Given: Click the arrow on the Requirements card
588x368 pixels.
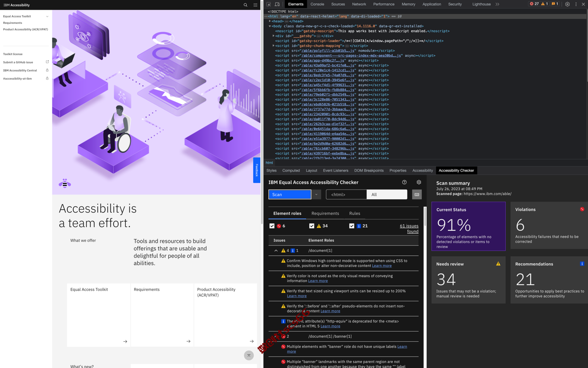Looking at the screenshot, I should [188, 341].
